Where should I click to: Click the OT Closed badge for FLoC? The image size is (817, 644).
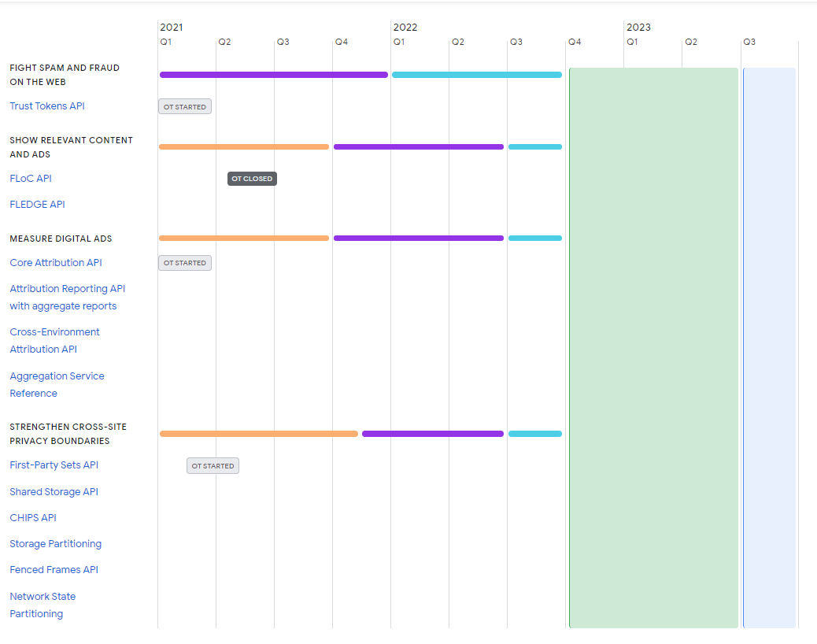pyautogui.click(x=252, y=179)
